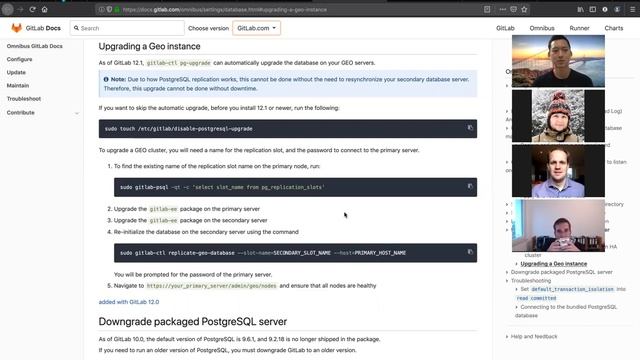Click the tracking protection shield icon

tap(109, 9)
